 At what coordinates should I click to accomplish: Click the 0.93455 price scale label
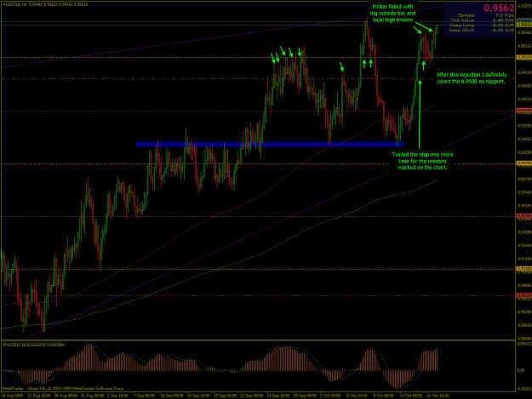(524, 139)
